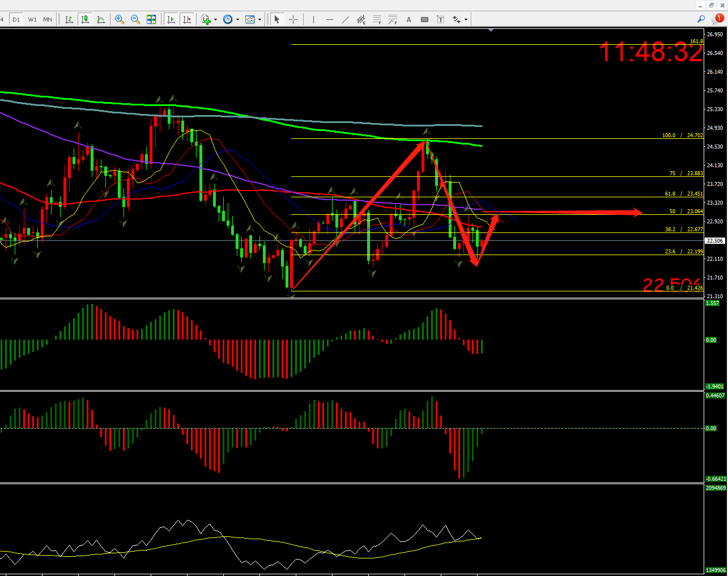Switch chart to bar chart mode
Image resolution: width=728 pixels, height=576 pixels.
click(x=69, y=19)
